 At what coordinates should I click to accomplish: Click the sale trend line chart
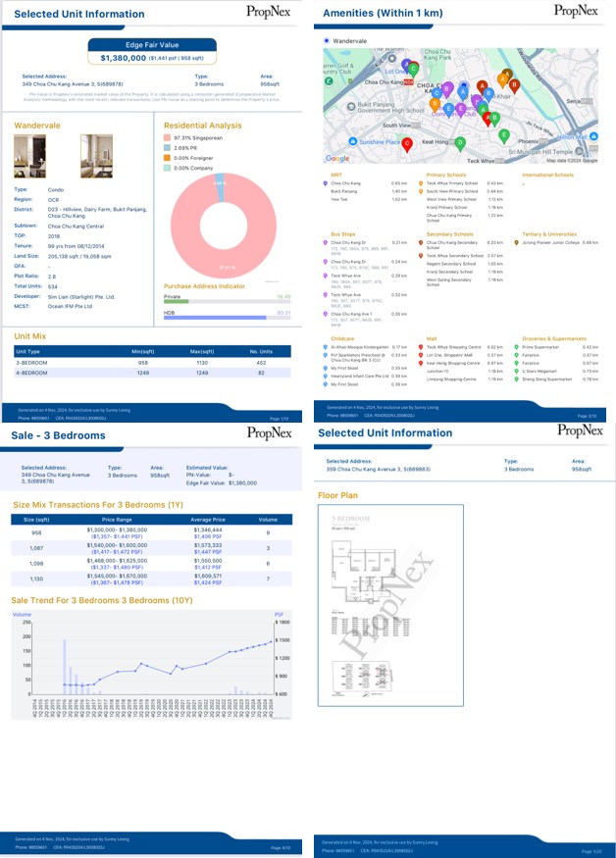(152, 664)
